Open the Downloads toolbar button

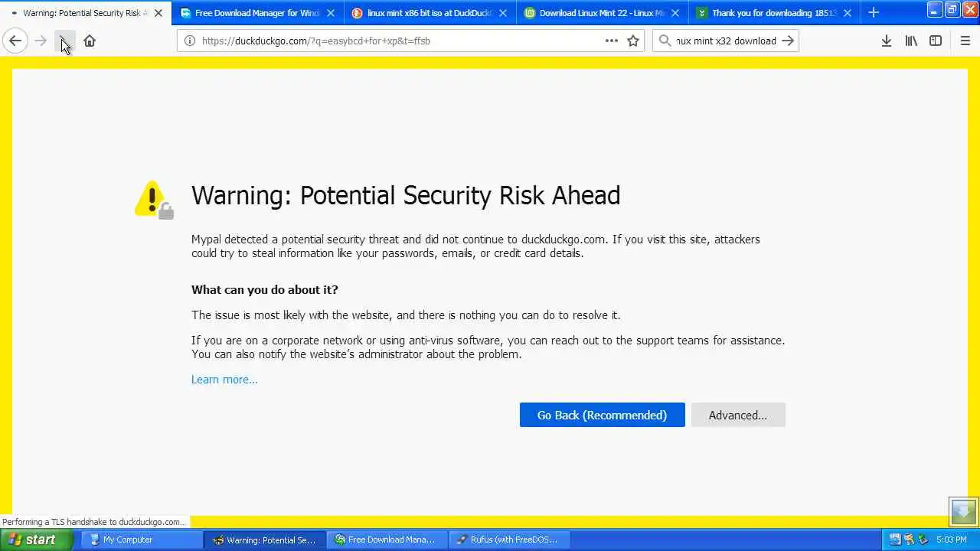click(887, 41)
